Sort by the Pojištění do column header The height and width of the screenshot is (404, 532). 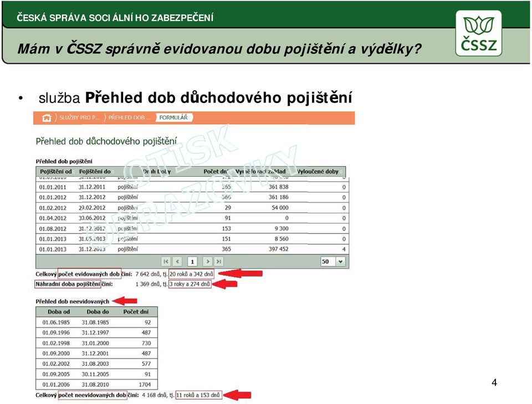(x=95, y=172)
